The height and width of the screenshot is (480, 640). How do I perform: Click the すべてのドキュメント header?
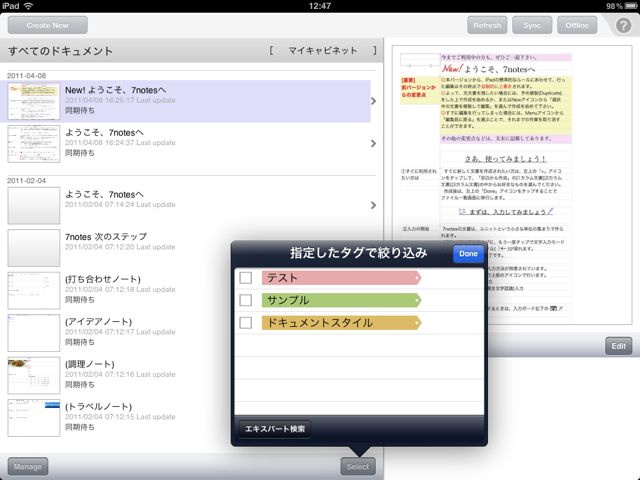(x=60, y=51)
